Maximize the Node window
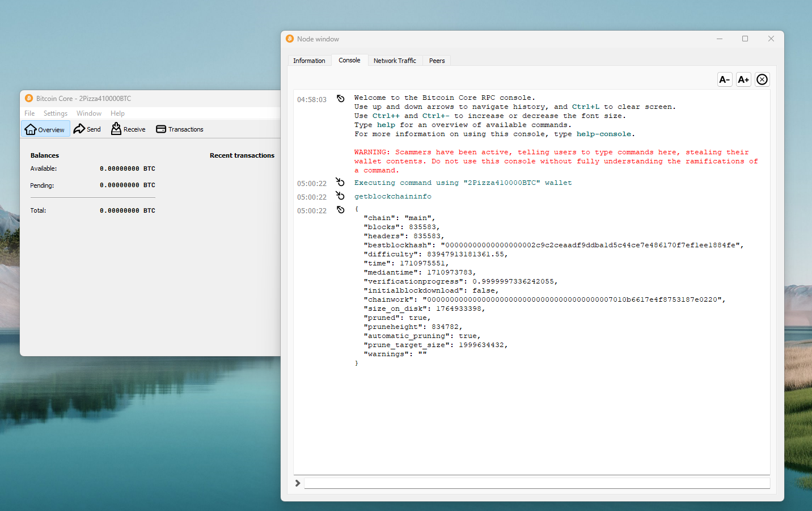The image size is (812, 511). coord(745,39)
